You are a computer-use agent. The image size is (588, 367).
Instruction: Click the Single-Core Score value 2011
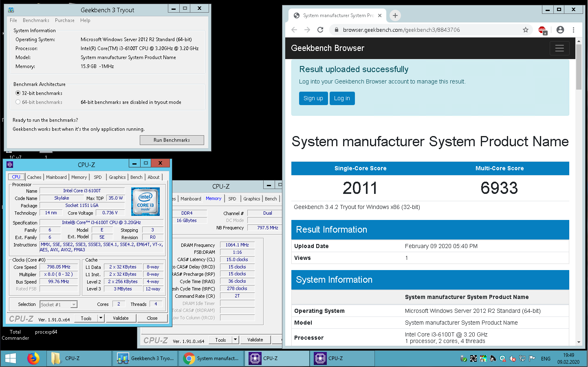(x=360, y=188)
